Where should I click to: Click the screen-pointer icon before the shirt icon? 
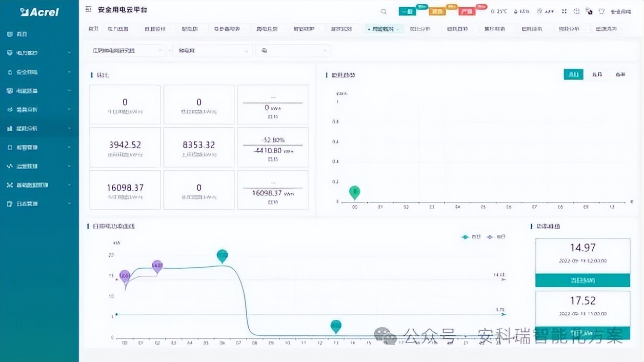pyautogui.click(x=589, y=11)
